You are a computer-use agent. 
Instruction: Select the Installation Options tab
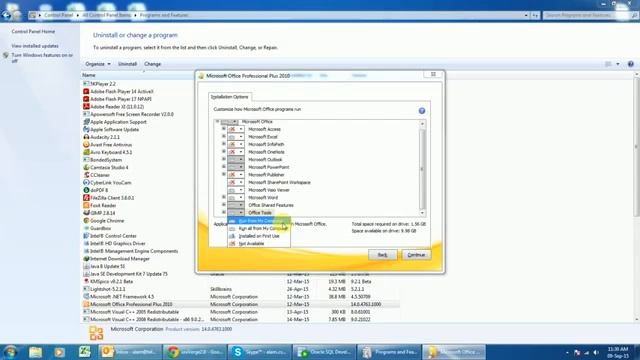point(229,97)
